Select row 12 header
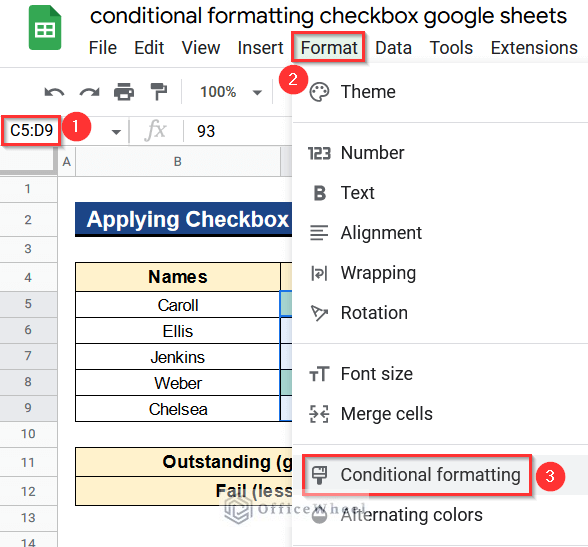This screenshot has width=588, height=547. pos(28,492)
